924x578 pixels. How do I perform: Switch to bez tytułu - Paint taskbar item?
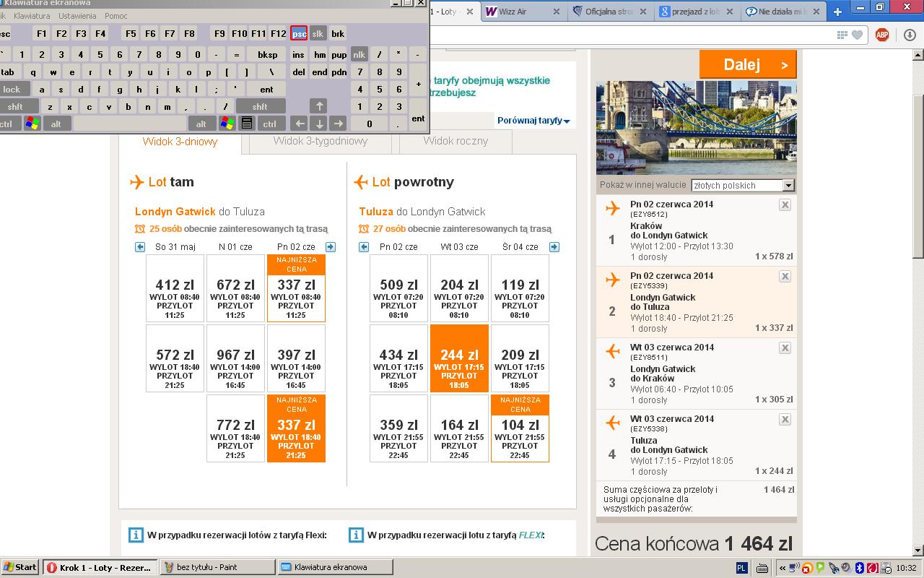pos(217,567)
